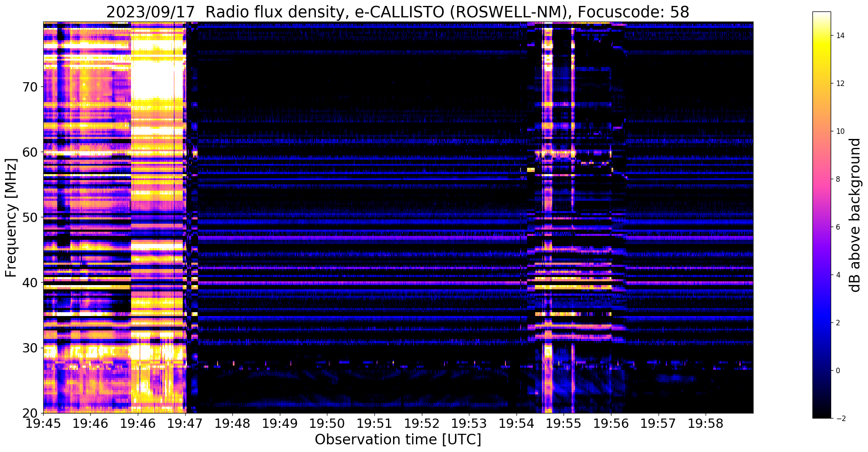Screen dimensions: 868x452
Task: Click the 19:48 time tick label
Action: (x=232, y=424)
